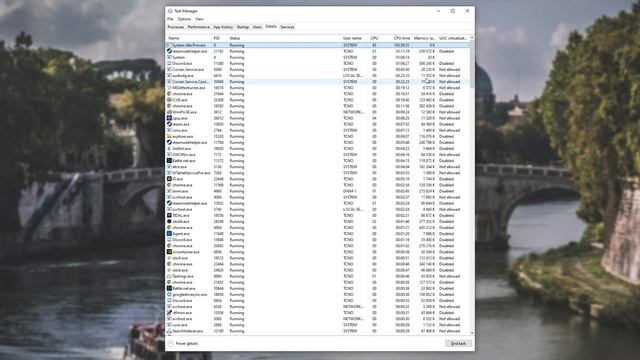Viewport: 640px width, 360px height.
Task: Select the WmiPrvSE.exe process name
Action: pos(184,112)
